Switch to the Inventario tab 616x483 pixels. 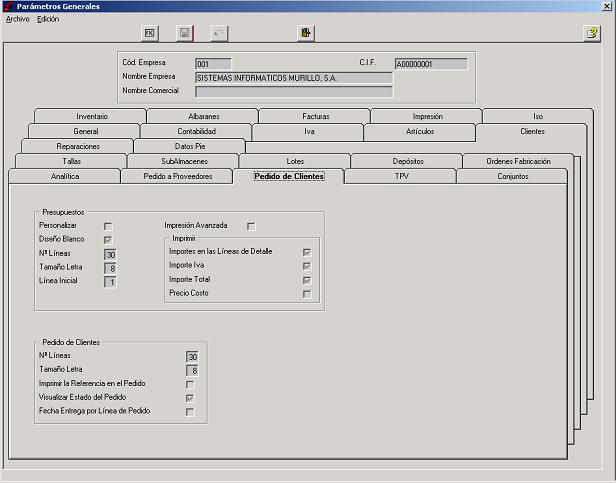(92, 116)
